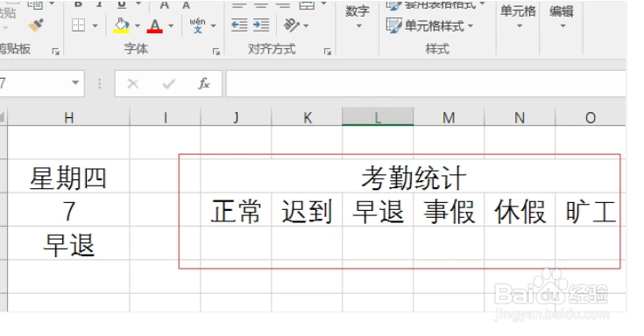Expand the Editing (编辑) group dropdown
644x336 pixels.
click(563, 26)
